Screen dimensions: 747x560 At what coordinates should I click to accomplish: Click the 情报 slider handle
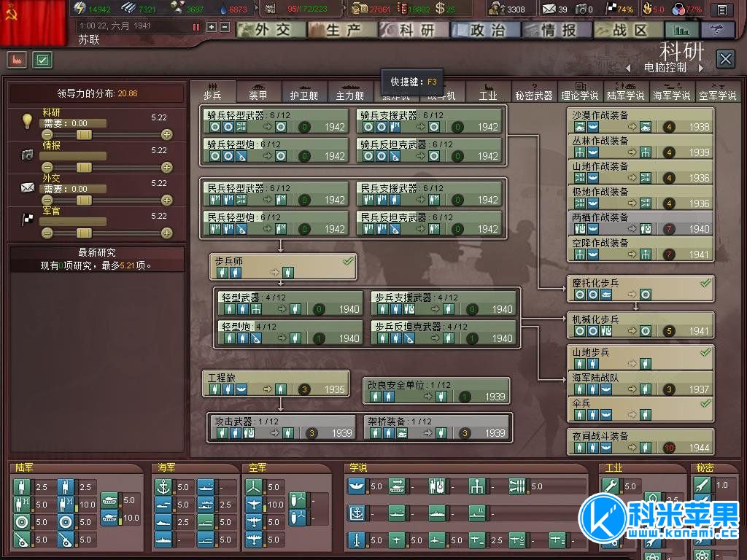click(84, 167)
